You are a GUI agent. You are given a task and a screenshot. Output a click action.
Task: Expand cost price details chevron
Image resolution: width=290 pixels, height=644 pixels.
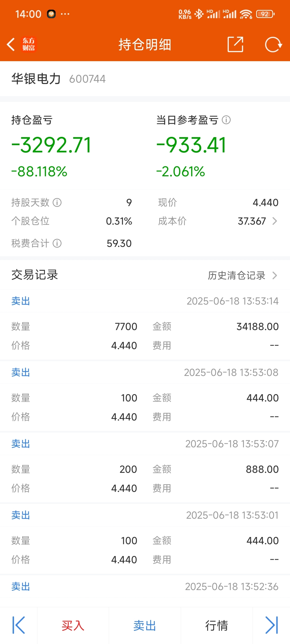point(275,221)
